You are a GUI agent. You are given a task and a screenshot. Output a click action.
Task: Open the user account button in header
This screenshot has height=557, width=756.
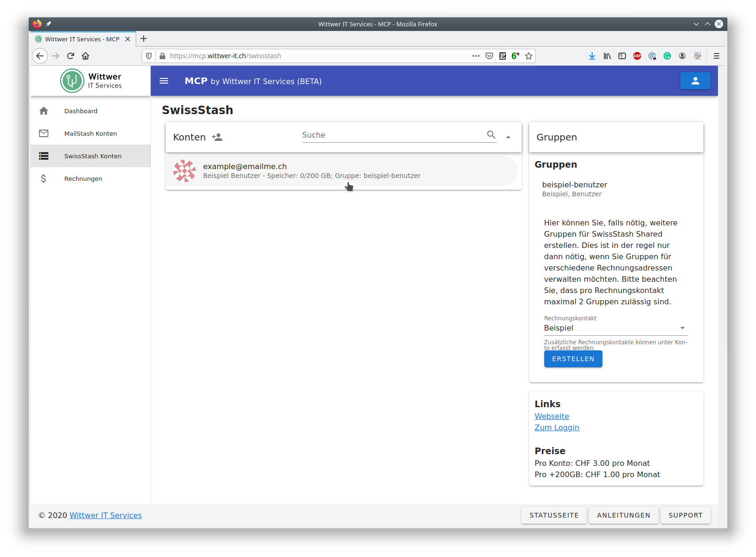[695, 81]
